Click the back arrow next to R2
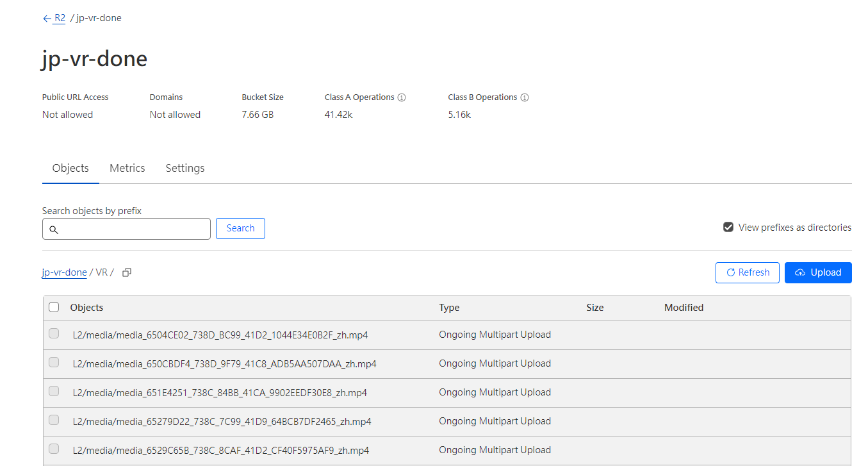 pyautogui.click(x=47, y=19)
